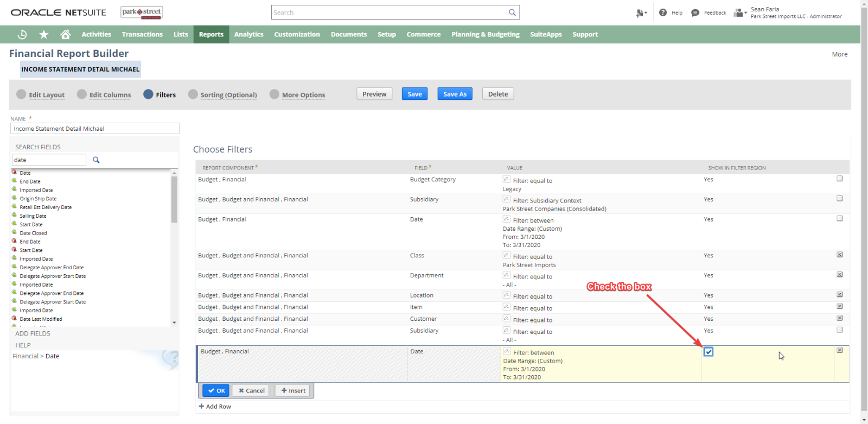Click the Feedback speech bubble icon
Image resolution: width=868 pixels, height=424 pixels.
click(x=695, y=12)
